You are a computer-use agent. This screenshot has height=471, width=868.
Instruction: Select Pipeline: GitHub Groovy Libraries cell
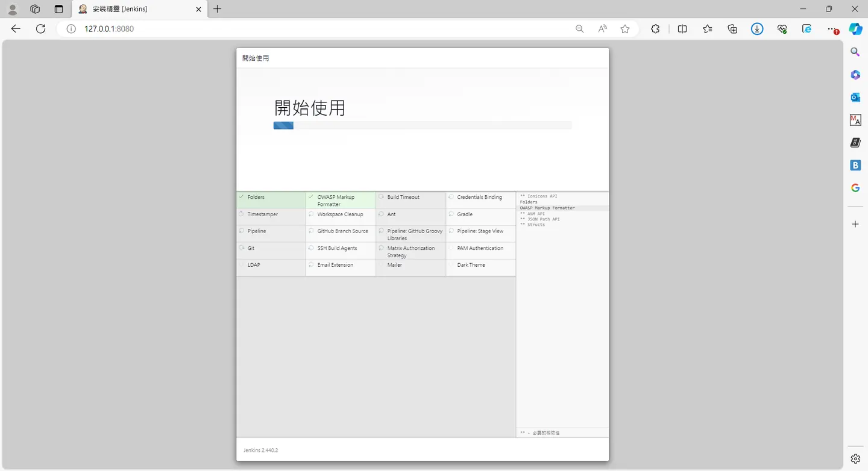coord(411,234)
